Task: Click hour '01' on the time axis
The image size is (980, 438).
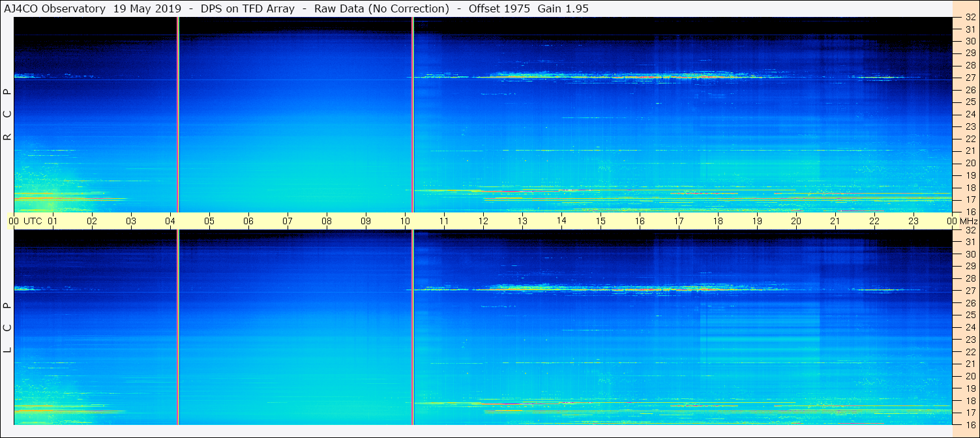Action: 53,222
